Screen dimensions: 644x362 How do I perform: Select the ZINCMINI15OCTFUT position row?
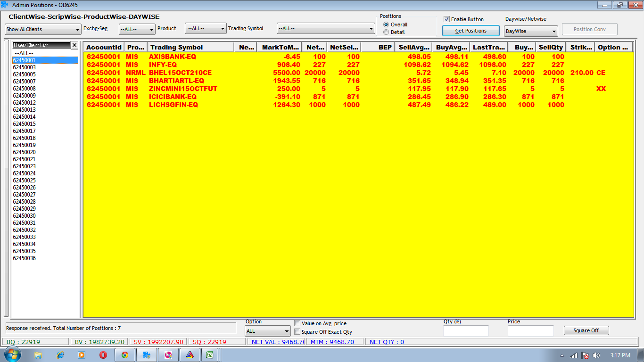(x=358, y=89)
